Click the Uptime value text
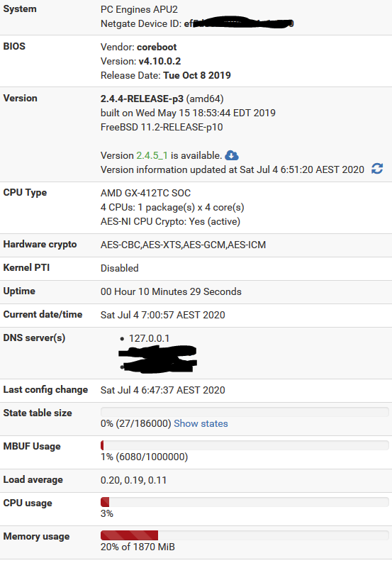Image resolution: width=392 pixels, height=563 pixels. coord(171,291)
